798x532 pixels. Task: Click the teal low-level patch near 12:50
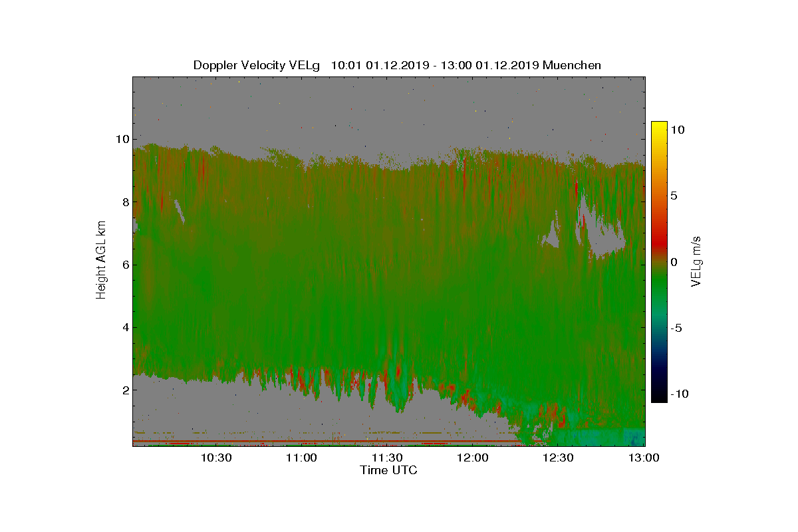click(x=598, y=437)
